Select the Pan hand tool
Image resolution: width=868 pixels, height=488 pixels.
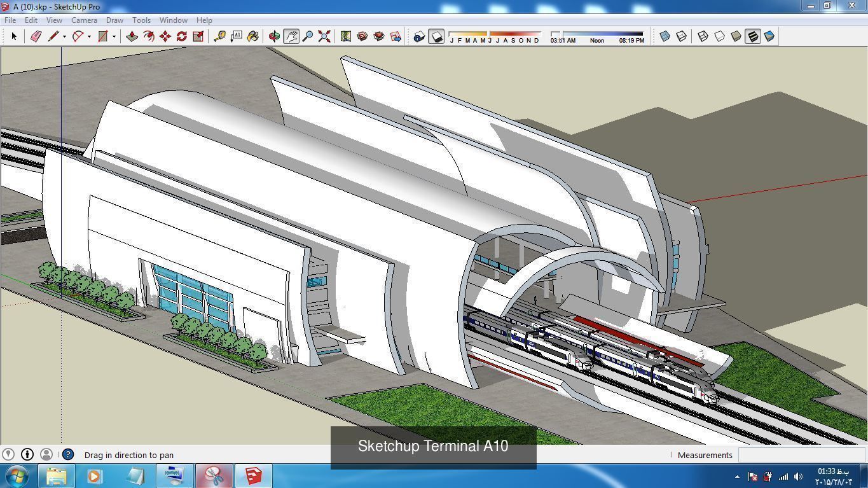tap(291, 36)
